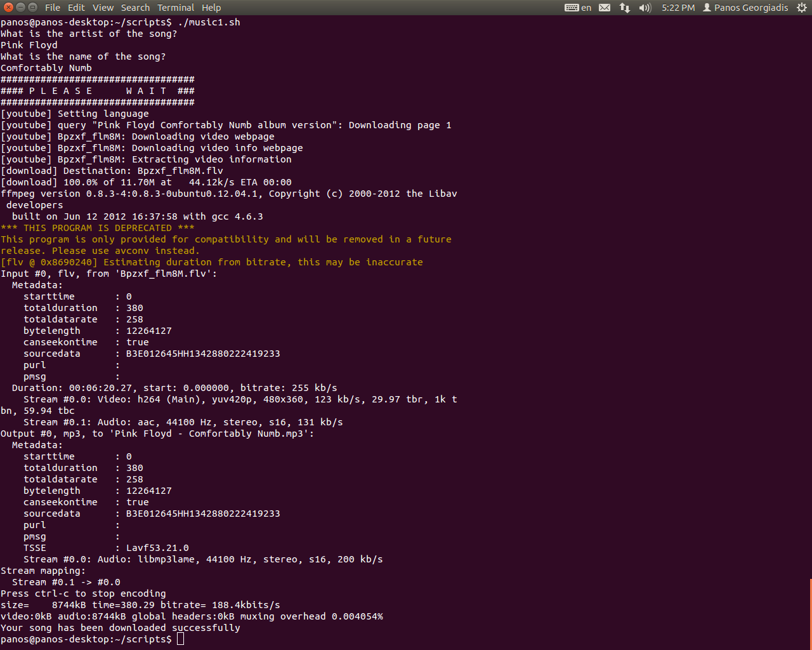812x650 pixels.
Task: Click the 'built on Jun 12 2012' line
Action: [x=138, y=216]
